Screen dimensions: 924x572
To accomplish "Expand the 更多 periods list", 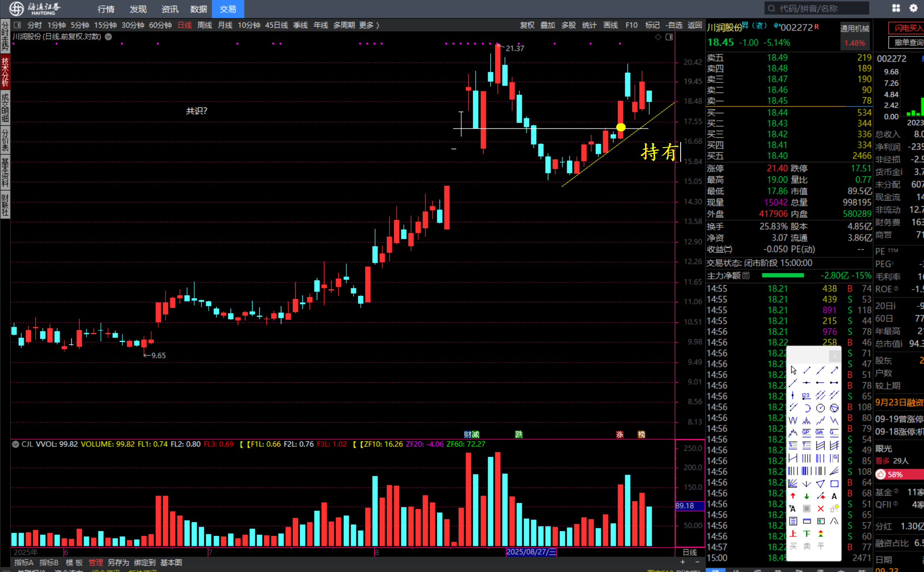I will 369,25.
